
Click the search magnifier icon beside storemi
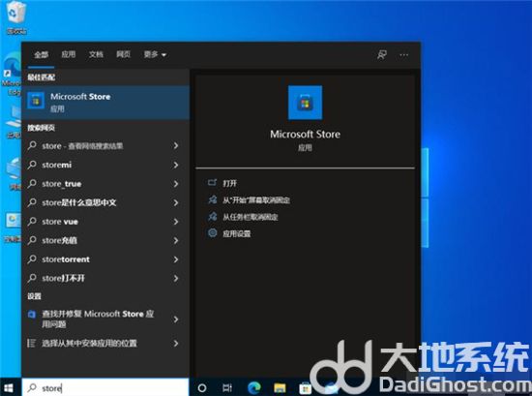click(x=32, y=165)
